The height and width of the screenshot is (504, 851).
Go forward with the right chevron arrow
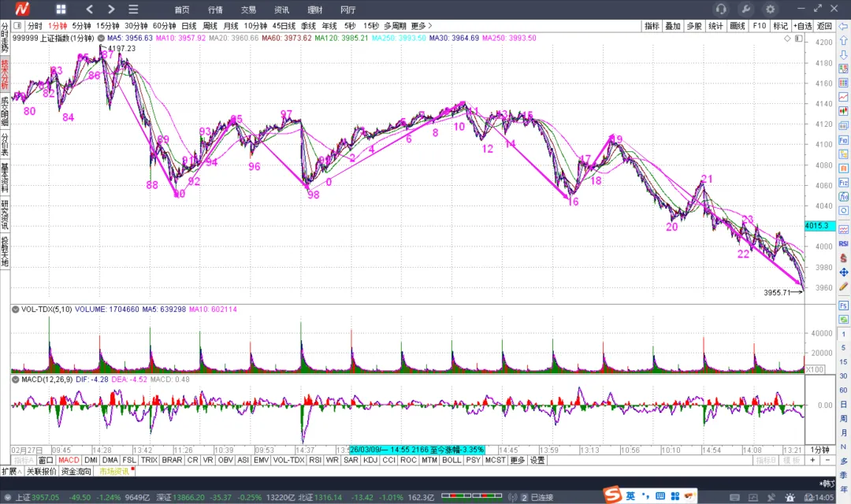[x=111, y=9]
